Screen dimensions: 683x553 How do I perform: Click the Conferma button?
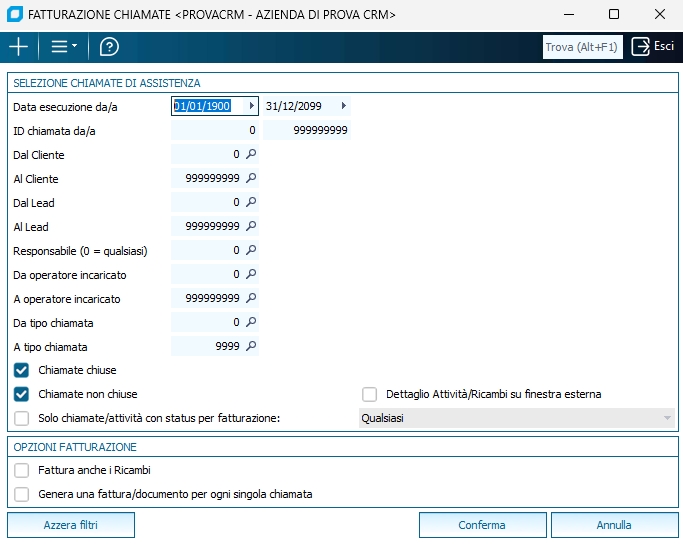coord(483,525)
